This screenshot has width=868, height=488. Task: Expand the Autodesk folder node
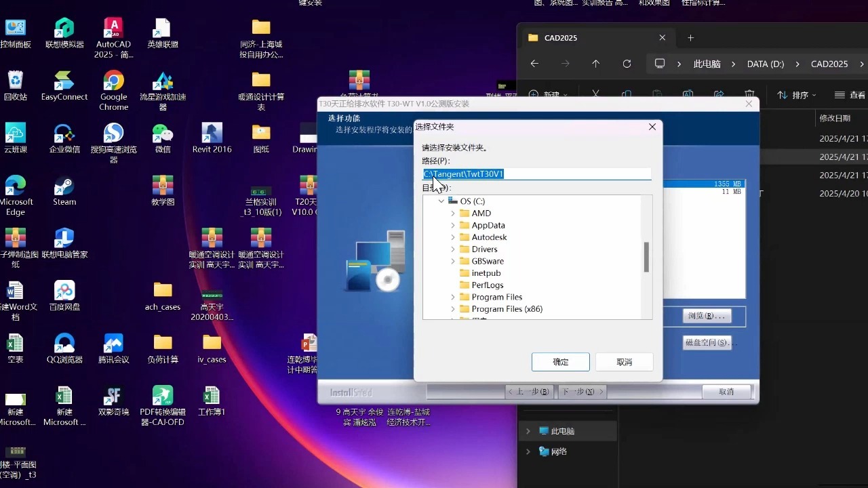coord(453,237)
